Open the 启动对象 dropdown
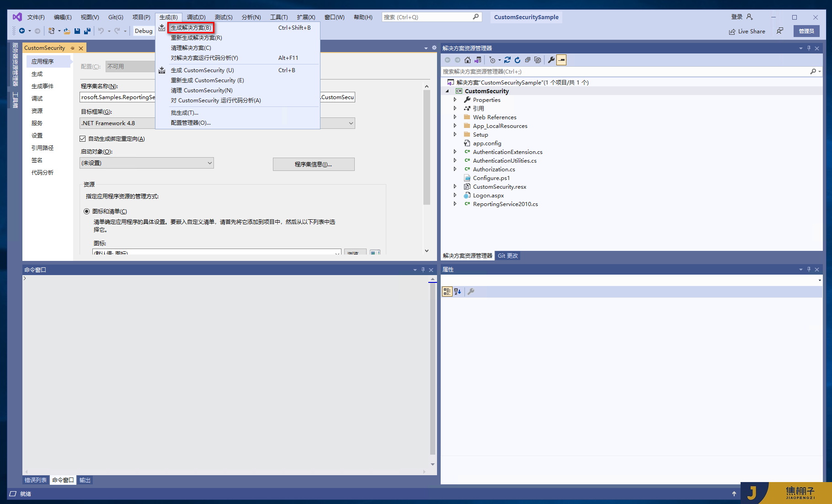 click(x=147, y=163)
